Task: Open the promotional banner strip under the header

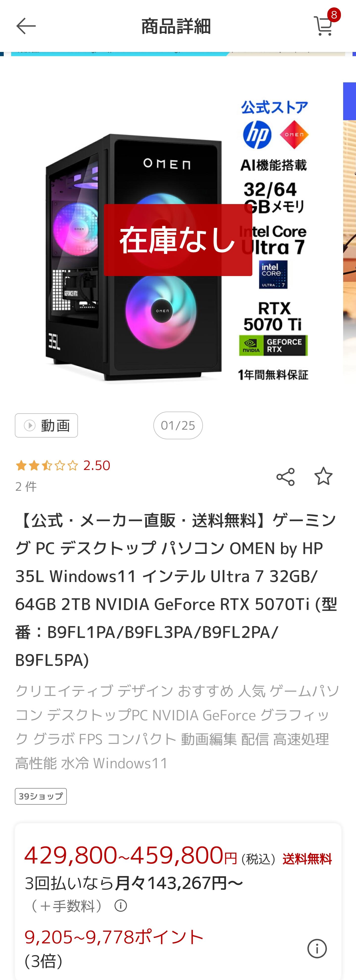Action: [178, 54]
